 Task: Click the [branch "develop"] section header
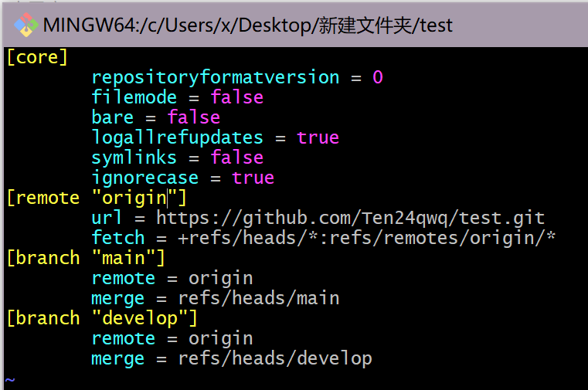click(102, 318)
